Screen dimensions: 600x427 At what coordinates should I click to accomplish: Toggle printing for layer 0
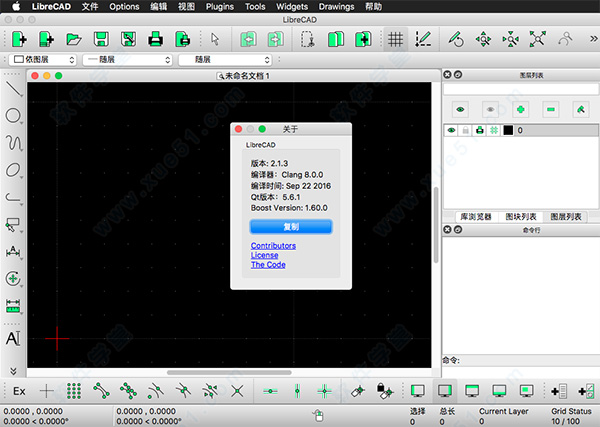[479, 130]
